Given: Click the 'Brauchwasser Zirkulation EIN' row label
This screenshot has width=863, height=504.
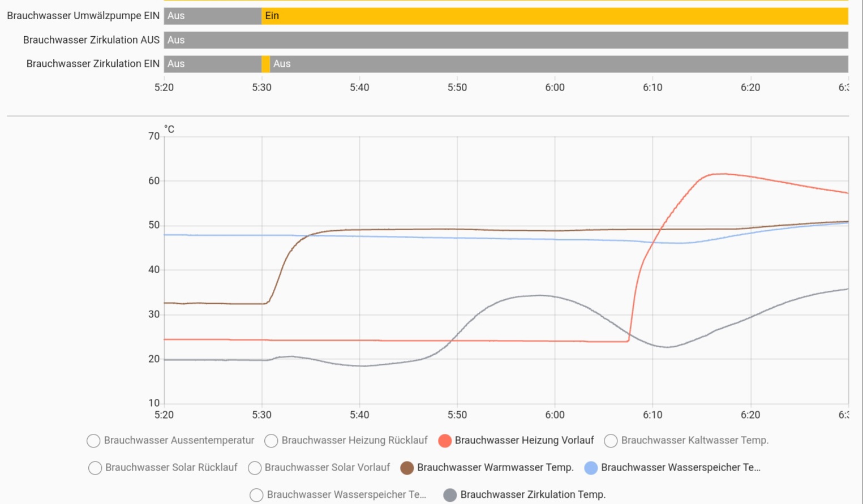Looking at the screenshot, I should click(93, 64).
